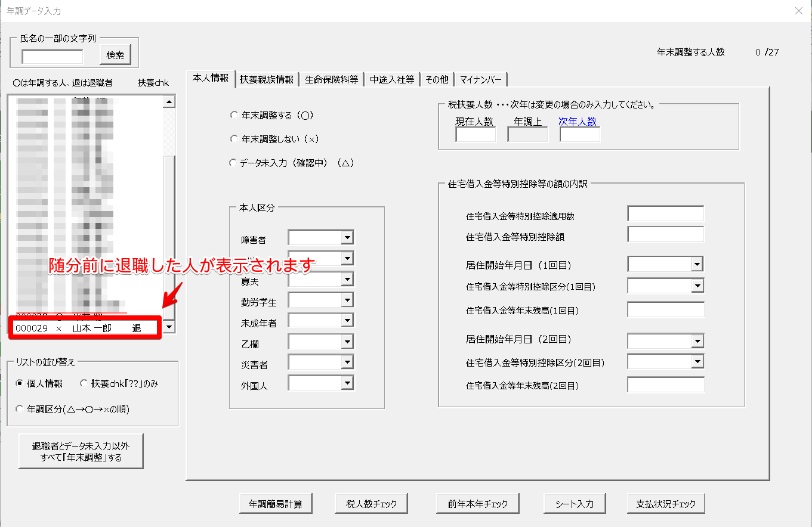Click the employee list scrollbar thumb
This screenshot has height=527, width=812.
tap(169, 237)
